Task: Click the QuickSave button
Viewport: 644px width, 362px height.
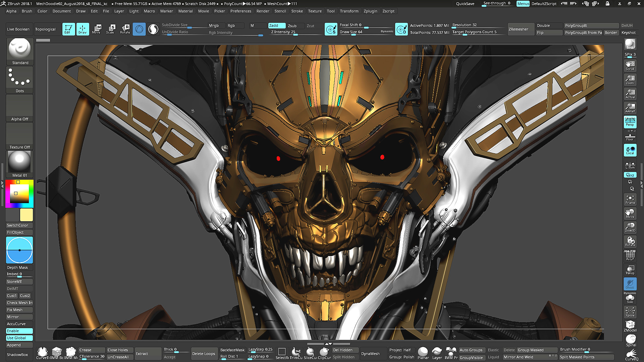Action: click(x=465, y=4)
